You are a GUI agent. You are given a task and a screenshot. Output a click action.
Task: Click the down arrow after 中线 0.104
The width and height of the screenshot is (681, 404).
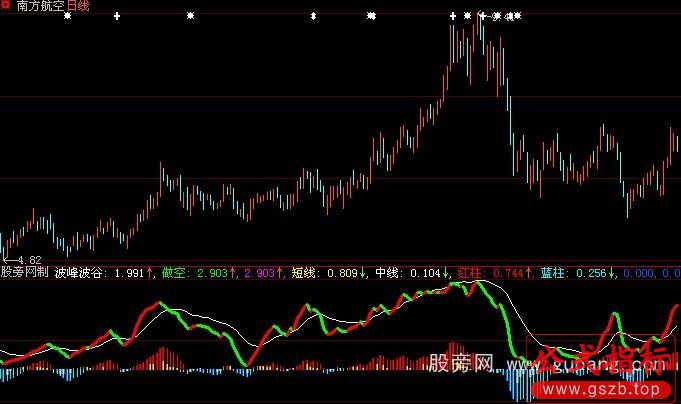pos(446,271)
